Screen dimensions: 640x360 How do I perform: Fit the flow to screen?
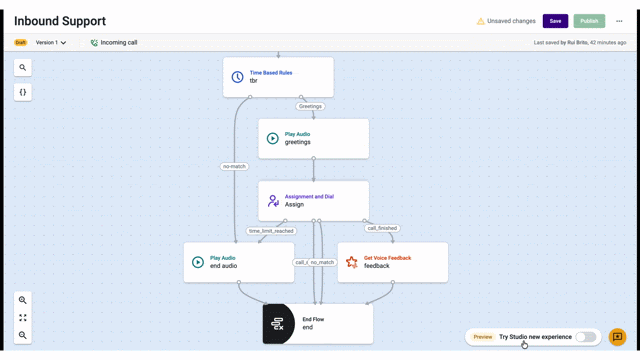click(22, 318)
